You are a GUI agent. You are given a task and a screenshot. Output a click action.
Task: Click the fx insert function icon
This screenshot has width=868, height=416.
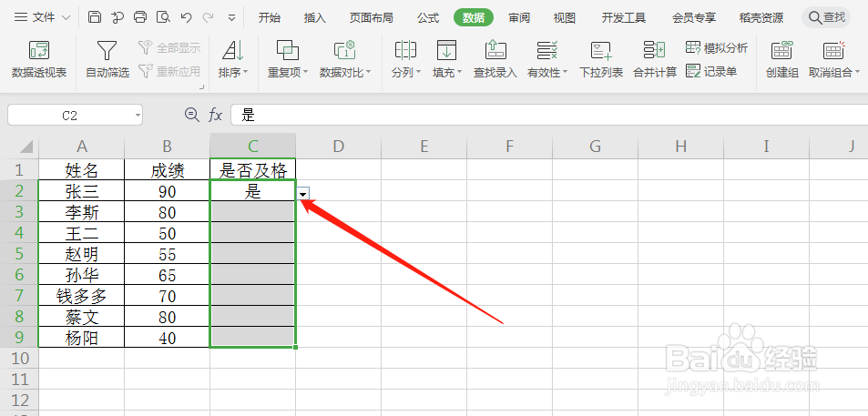(215, 115)
